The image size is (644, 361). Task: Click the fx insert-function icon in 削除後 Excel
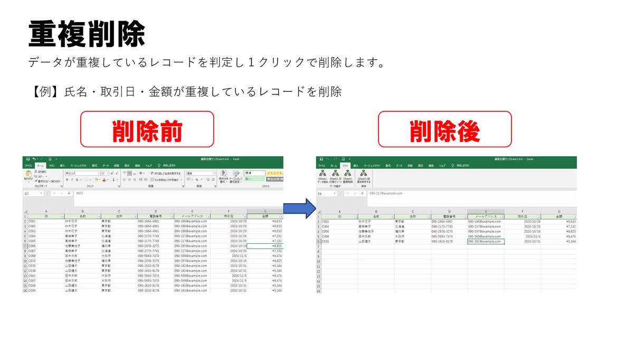[362, 193]
